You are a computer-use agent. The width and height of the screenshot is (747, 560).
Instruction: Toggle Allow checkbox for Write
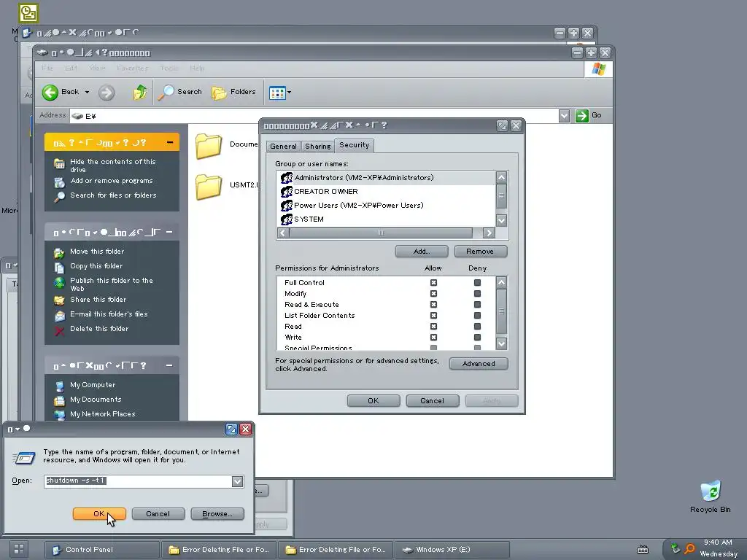click(x=433, y=337)
